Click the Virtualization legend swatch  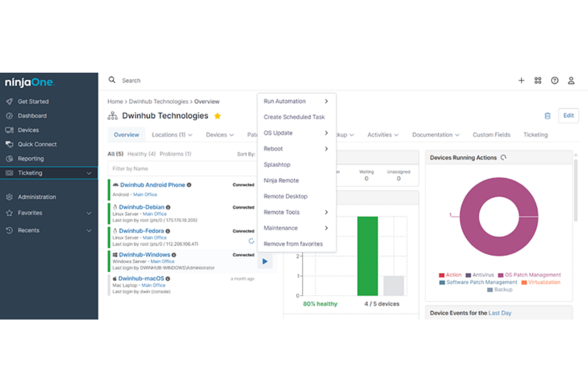point(524,283)
